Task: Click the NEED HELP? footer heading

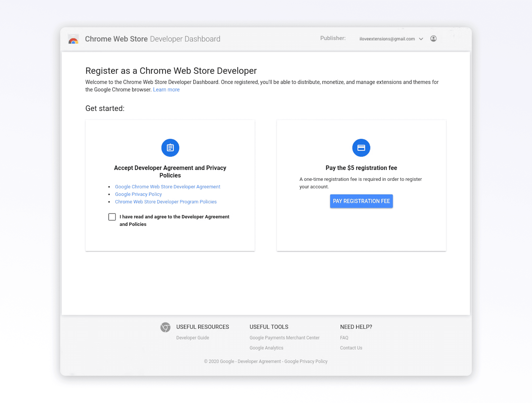Action: coord(356,327)
